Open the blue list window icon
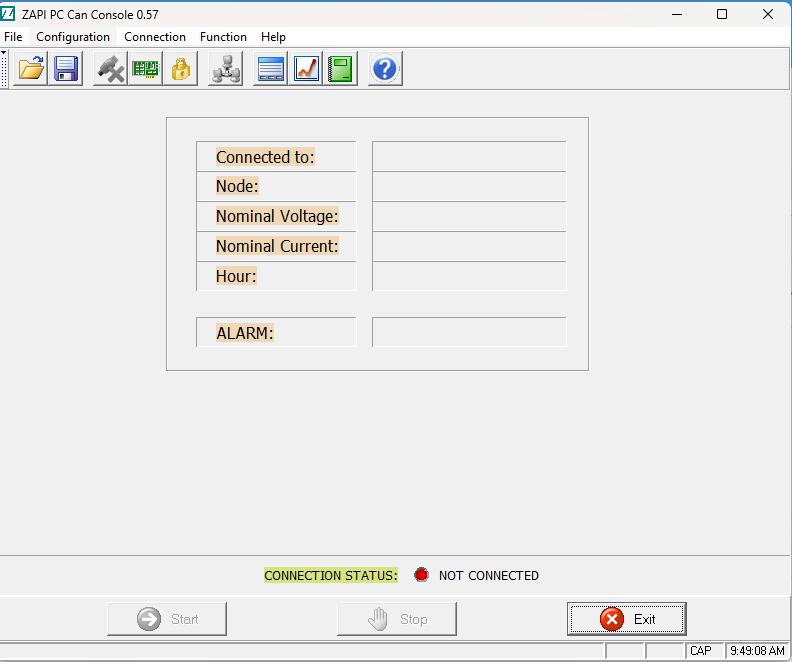Image resolution: width=792 pixels, height=662 pixels. coord(270,69)
